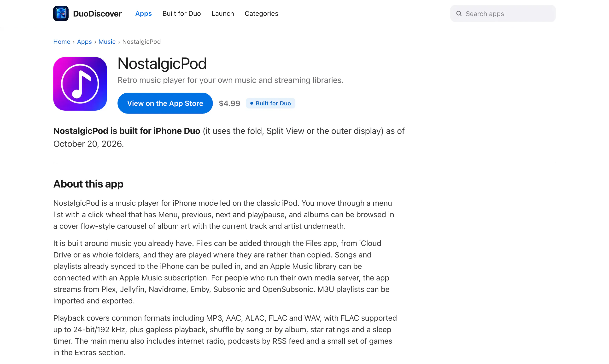
Task: Open the Built for Duo nav item
Action: 182,13
